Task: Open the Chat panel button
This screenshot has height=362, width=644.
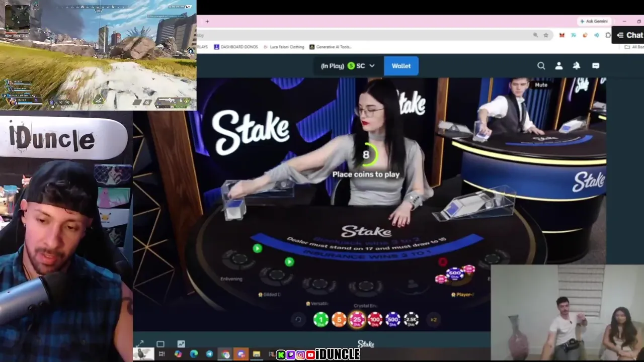Action: [629, 35]
